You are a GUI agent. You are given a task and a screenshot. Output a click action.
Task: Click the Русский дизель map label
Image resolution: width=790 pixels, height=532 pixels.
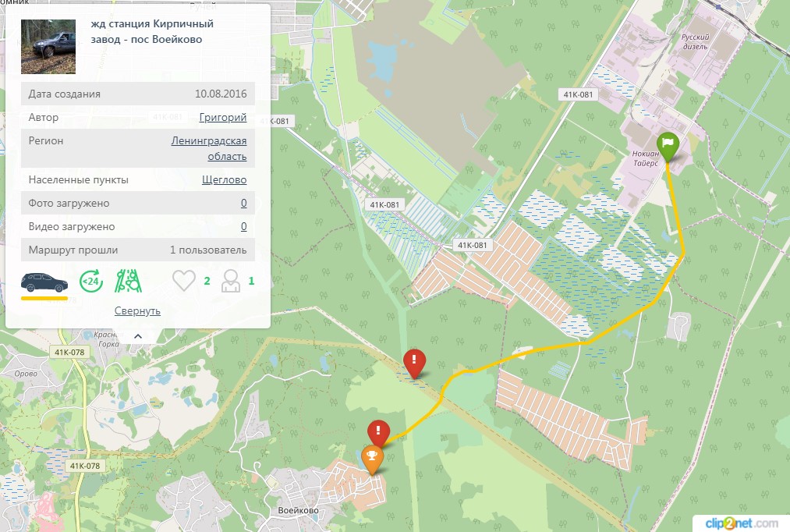696,42
